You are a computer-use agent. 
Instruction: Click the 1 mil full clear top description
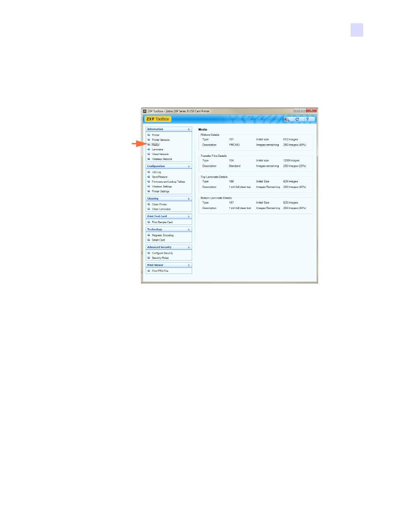point(240,187)
